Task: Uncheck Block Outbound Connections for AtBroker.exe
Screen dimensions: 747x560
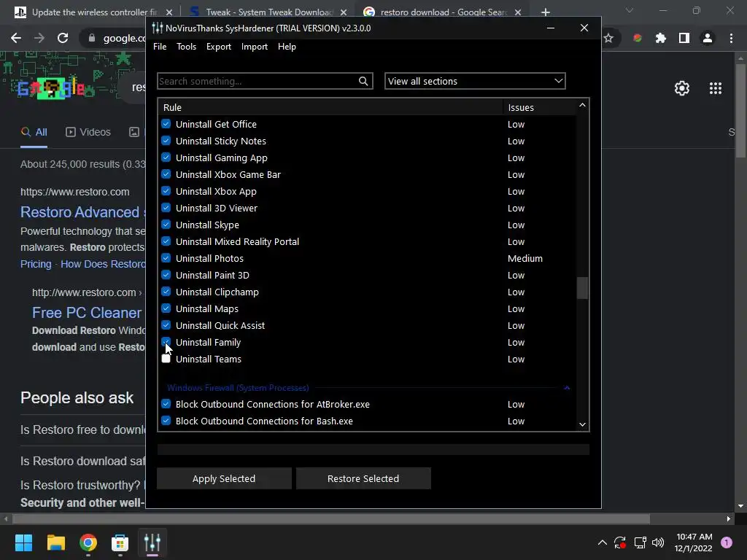Action: point(166,404)
